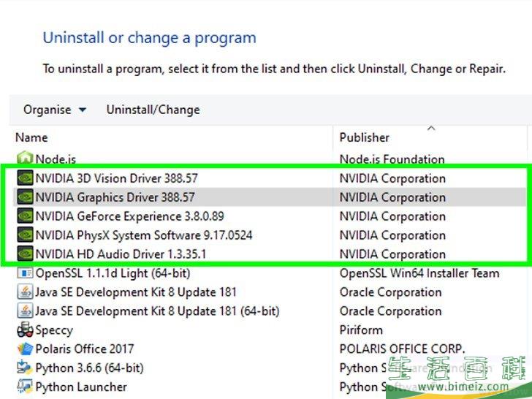
Task: Sort the list by Publisher column
Action: pos(365,137)
